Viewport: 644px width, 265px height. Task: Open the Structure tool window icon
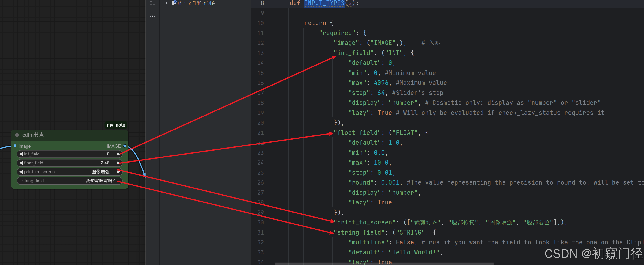[152, 3]
